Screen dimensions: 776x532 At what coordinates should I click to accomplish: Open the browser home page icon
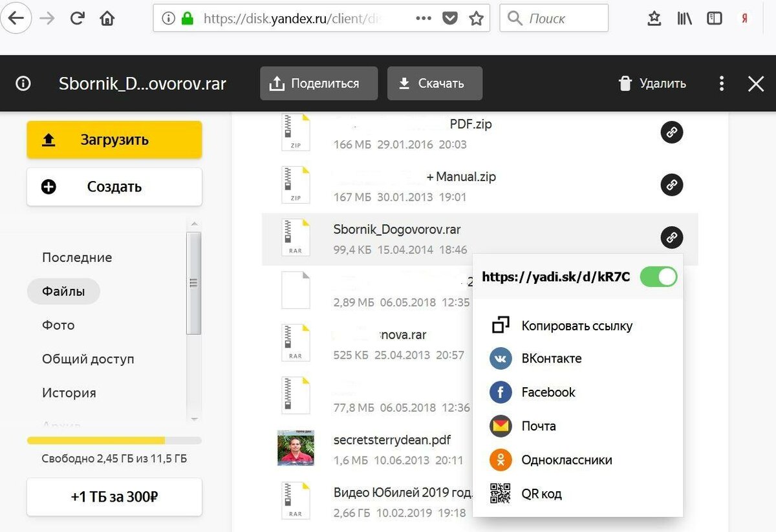pos(107,18)
